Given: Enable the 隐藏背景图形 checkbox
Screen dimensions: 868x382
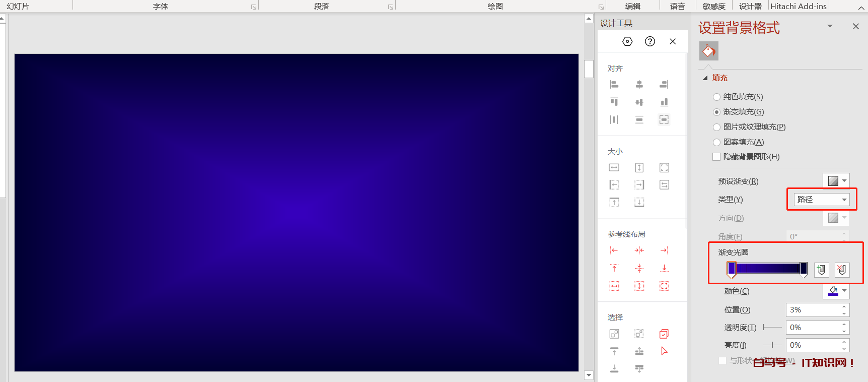Looking at the screenshot, I should (x=717, y=157).
